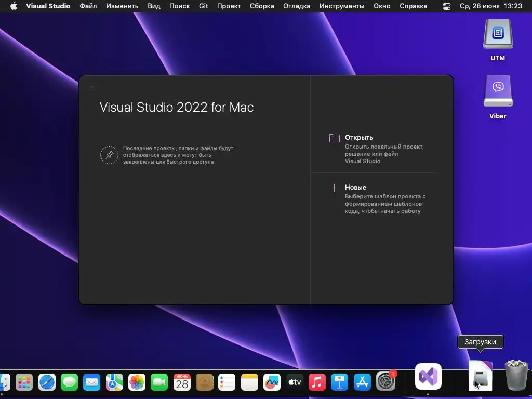
Task: Open the Visual Studio app menu
Action: [x=48, y=6]
